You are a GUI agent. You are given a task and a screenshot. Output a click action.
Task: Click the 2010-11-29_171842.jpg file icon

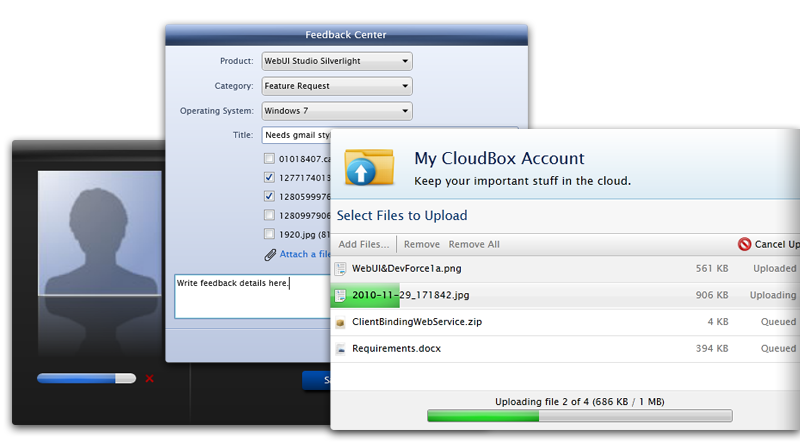(x=340, y=295)
